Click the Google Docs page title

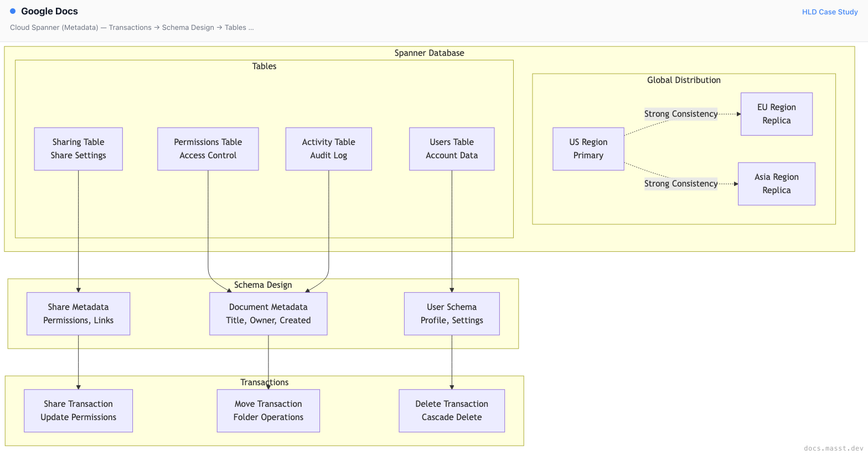tap(49, 11)
